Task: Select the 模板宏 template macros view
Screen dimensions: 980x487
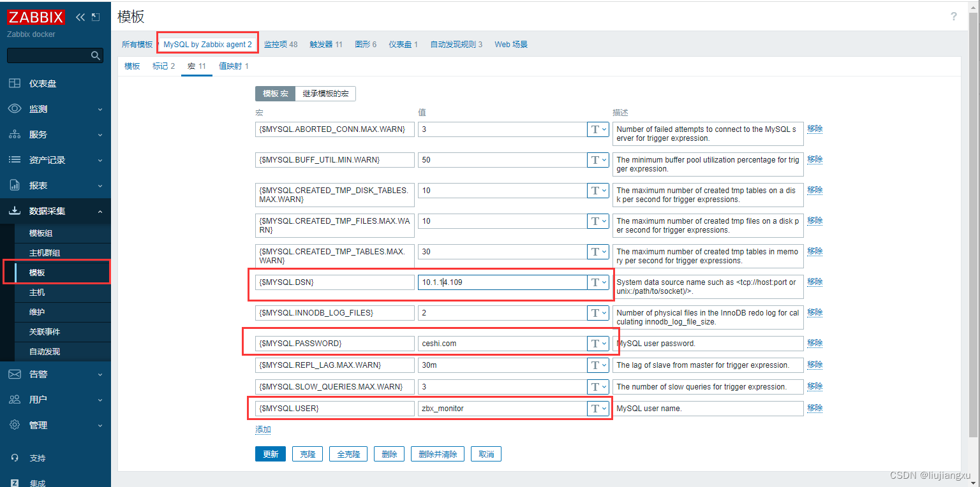Action: tap(274, 93)
